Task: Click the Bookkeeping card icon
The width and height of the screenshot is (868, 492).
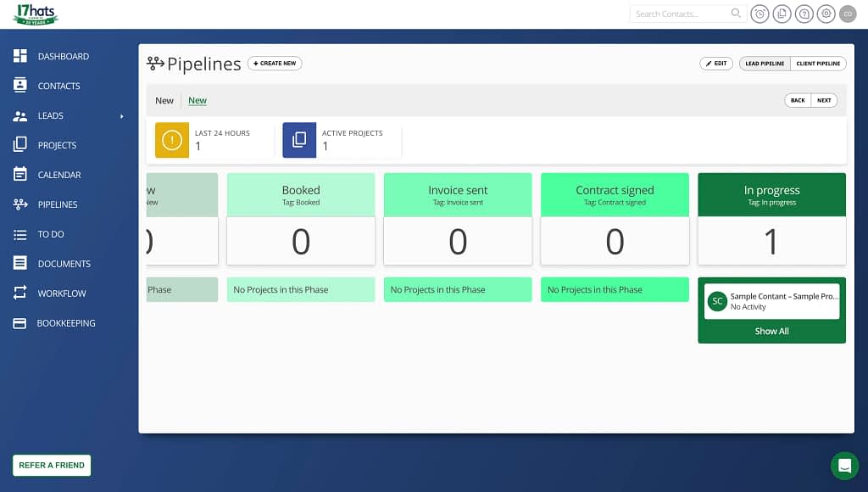Action: (20, 323)
